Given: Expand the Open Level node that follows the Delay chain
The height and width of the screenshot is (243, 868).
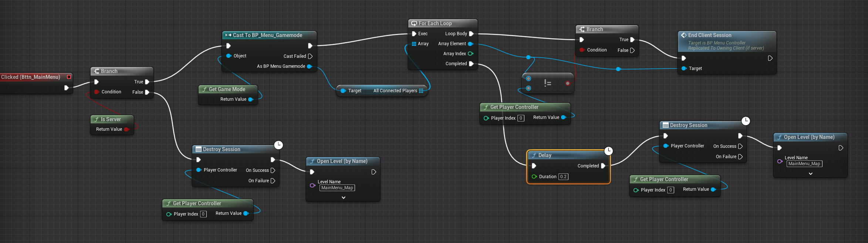Looking at the screenshot, I should coord(810,174).
